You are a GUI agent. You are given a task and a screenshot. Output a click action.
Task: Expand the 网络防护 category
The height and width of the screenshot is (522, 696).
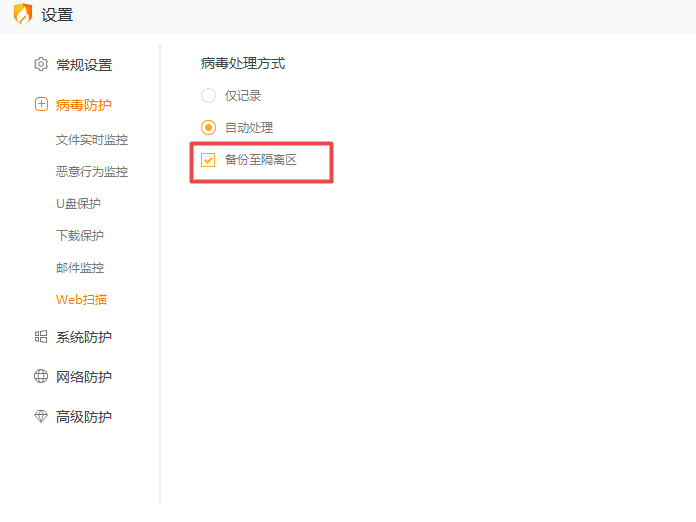83,377
